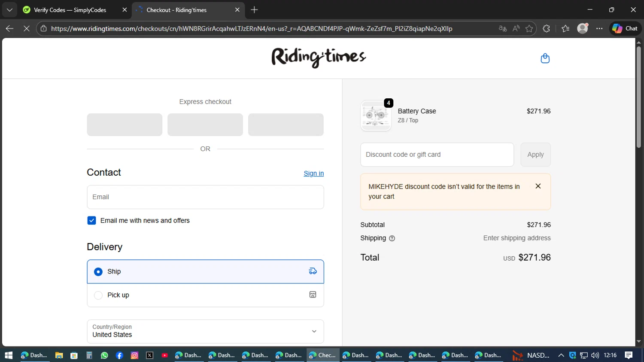
Task: Open Facebook from the taskbar
Action: pos(119,355)
